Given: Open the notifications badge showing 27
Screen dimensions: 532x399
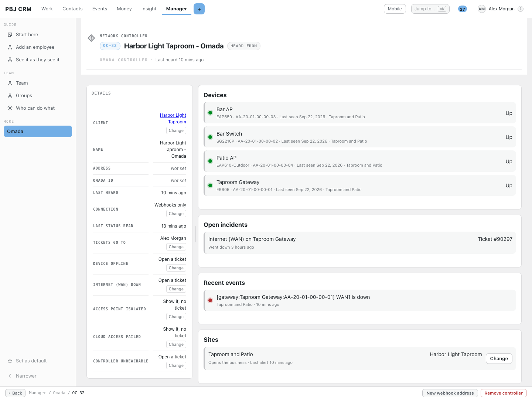Looking at the screenshot, I should (x=463, y=9).
